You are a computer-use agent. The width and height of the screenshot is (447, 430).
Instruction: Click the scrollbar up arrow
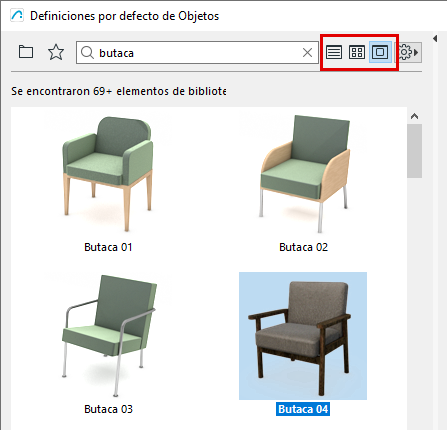pyautogui.click(x=414, y=116)
